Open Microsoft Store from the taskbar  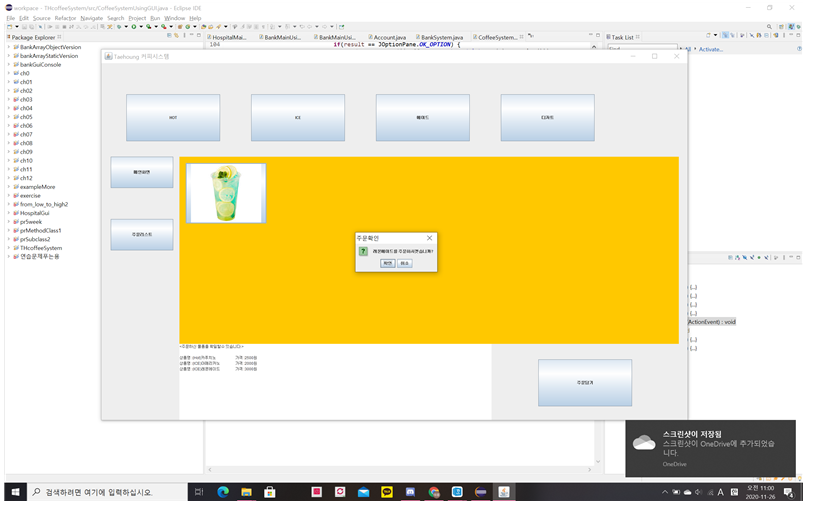point(269,492)
